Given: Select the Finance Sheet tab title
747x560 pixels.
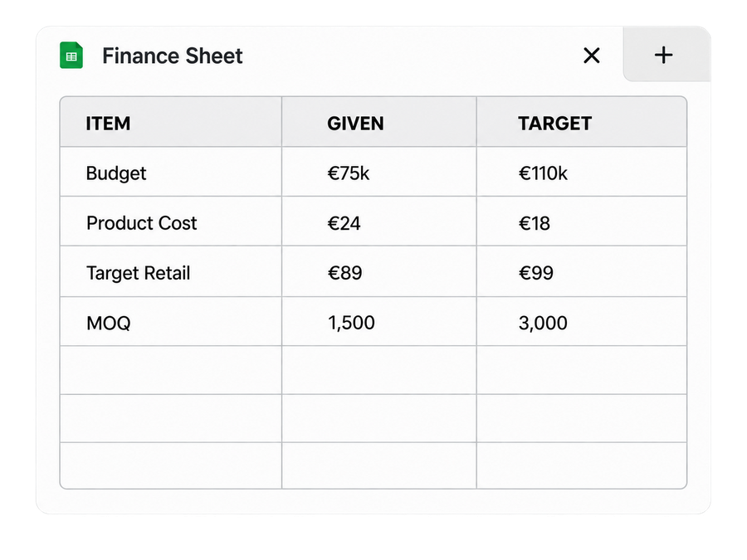Looking at the screenshot, I should pos(173,56).
